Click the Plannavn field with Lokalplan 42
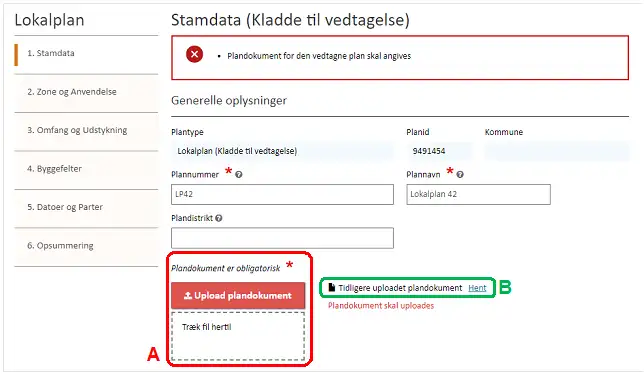This screenshot has width=644, height=388. [x=478, y=194]
